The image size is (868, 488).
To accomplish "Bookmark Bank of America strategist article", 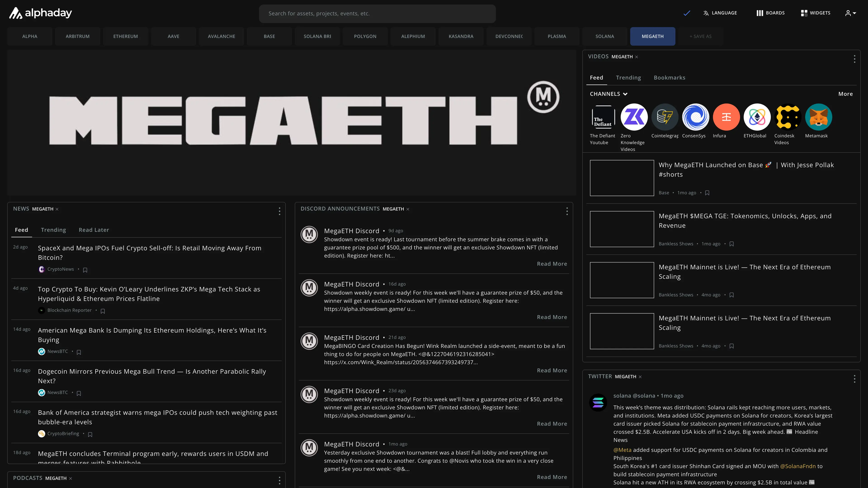I will tap(90, 434).
